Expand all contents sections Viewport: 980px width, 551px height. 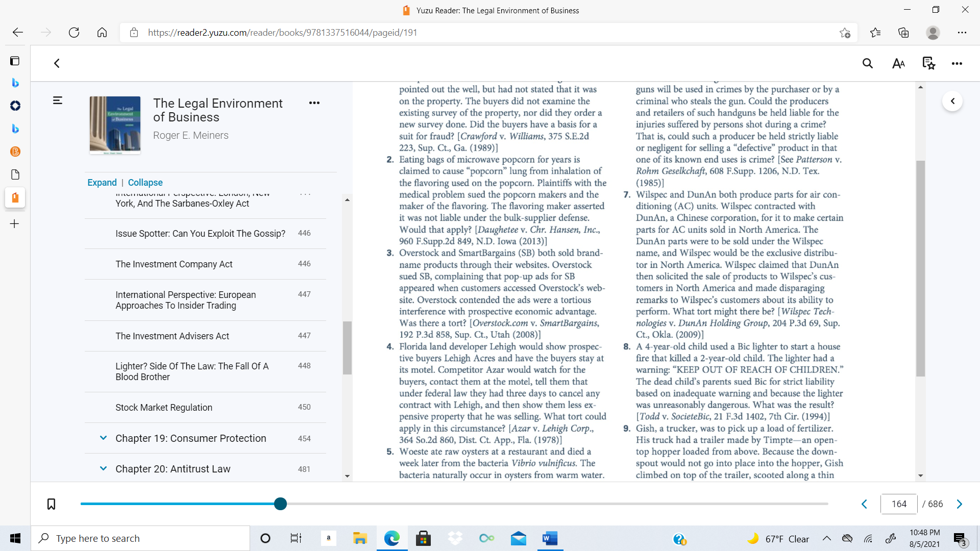point(102,183)
